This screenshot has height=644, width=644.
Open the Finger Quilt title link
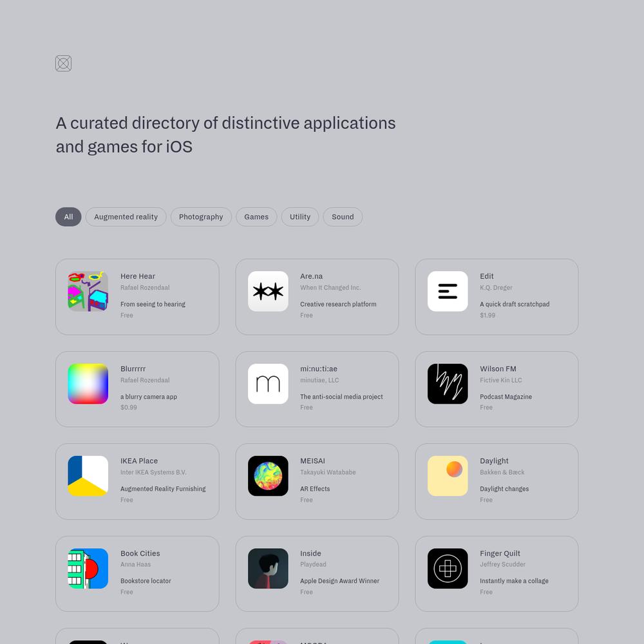tap(500, 553)
